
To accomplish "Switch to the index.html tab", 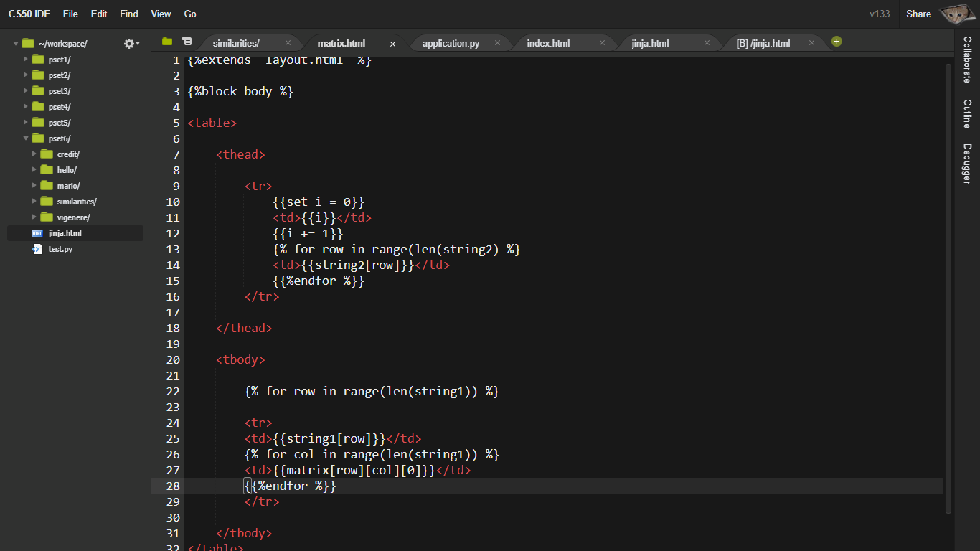I will [x=548, y=43].
